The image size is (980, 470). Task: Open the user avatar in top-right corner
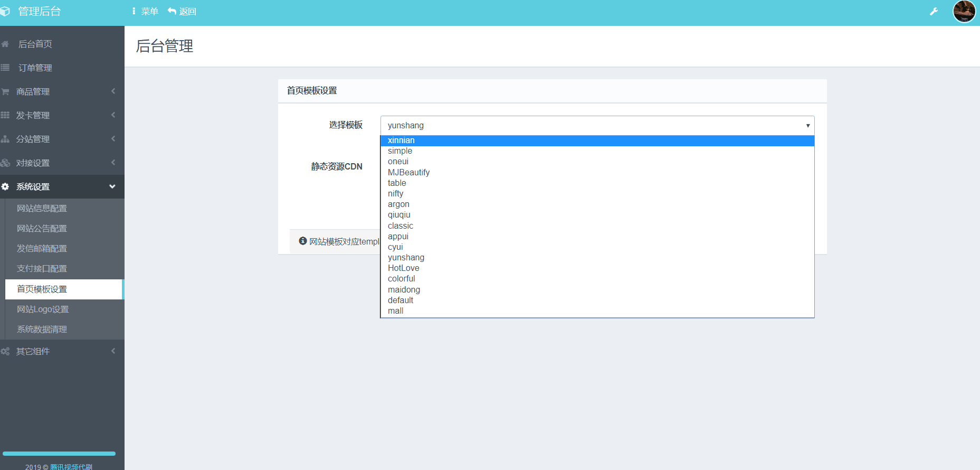(964, 12)
